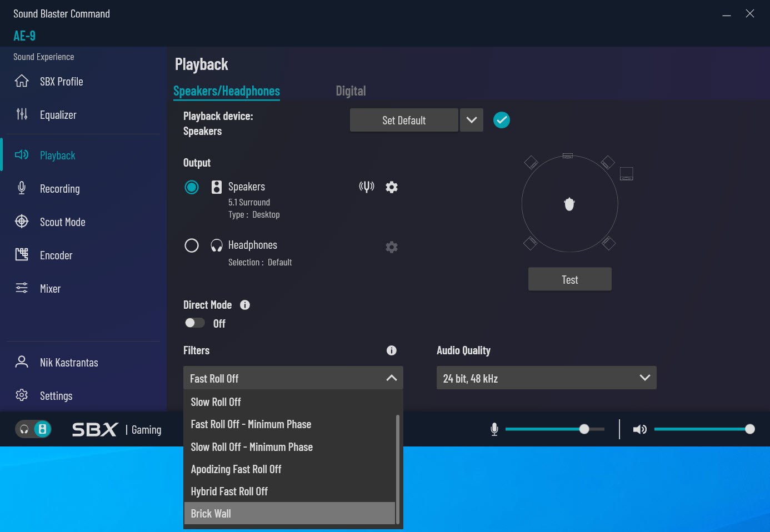Open the Audio Quality 24 bit, 48 kHz dropdown
The width and height of the screenshot is (770, 532).
point(547,378)
